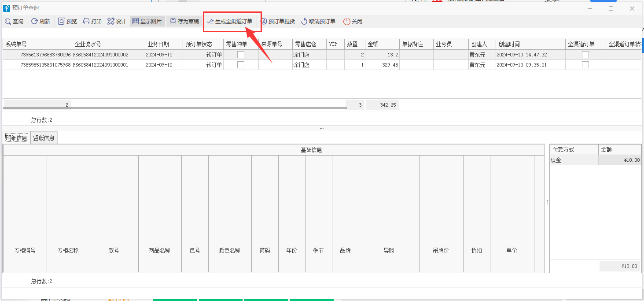The height and width of the screenshot is (301, 644).
Task: Check 零售冲单 box in the first row
Action: 241,55
